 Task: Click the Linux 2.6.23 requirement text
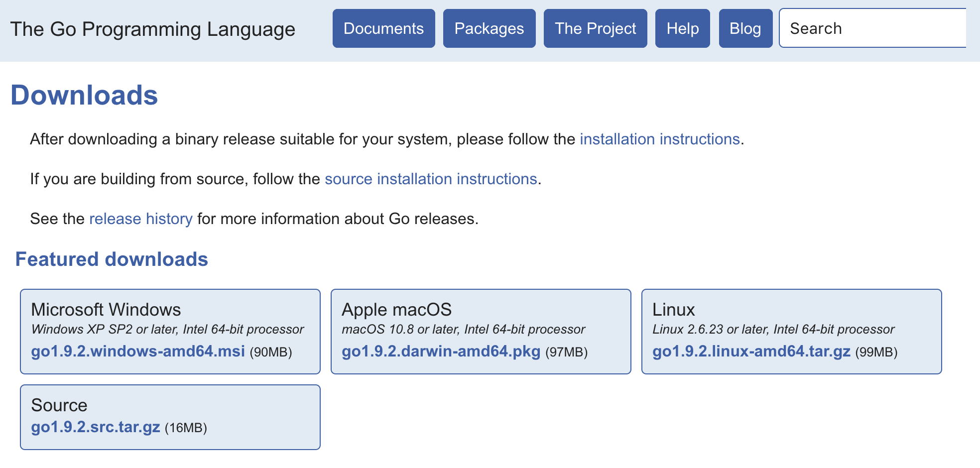[773, 330]
